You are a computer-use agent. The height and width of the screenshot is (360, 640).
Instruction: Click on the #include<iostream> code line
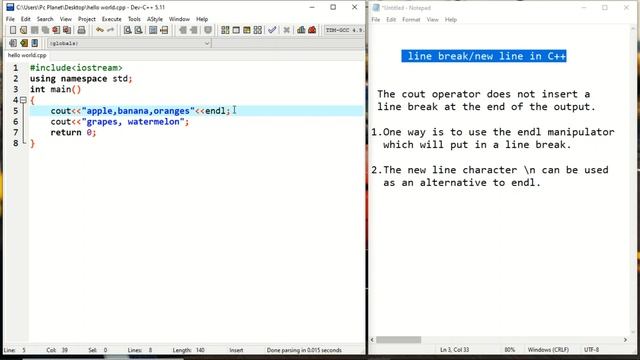pos(76,68)
